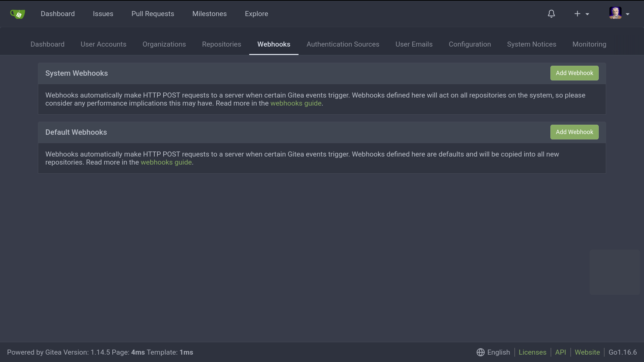
Task: Open webhooks guide link in System Webhooks
Action: (x=296, y=103)
